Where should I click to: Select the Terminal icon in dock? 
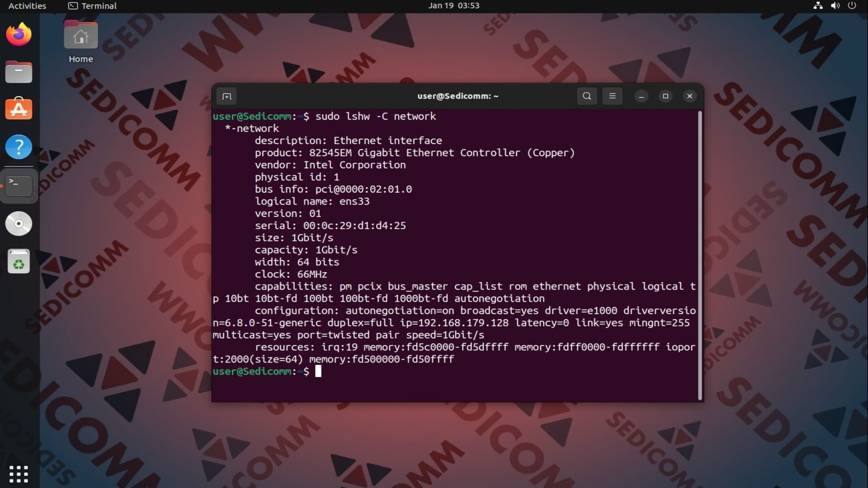point(19,185)
